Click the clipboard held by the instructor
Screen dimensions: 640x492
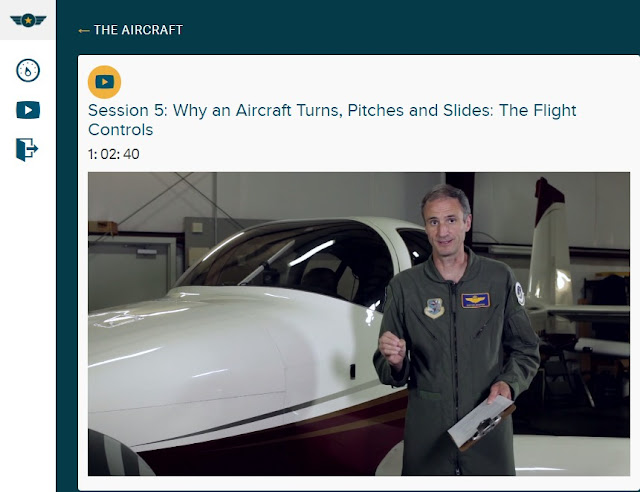click(x=482, y=423)
